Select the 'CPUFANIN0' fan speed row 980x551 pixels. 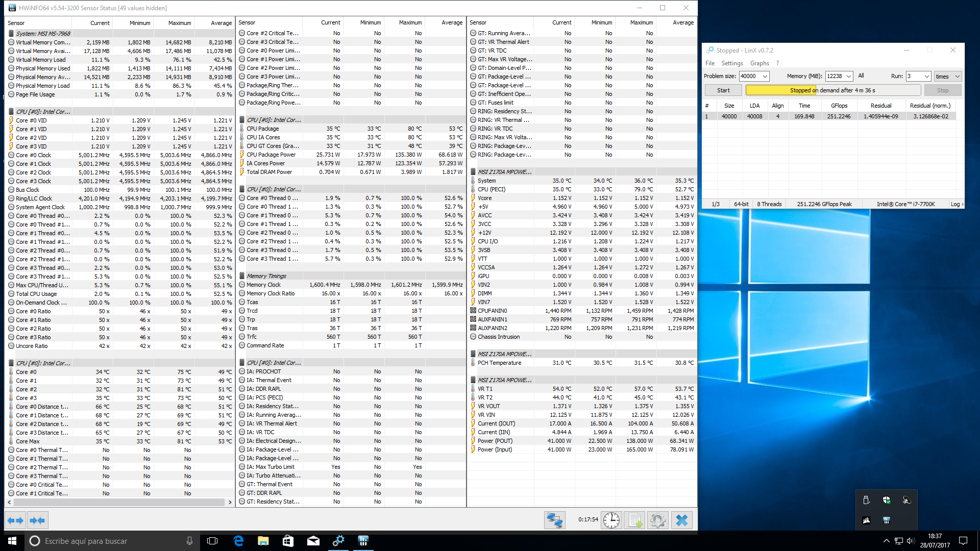coord(582,311)
